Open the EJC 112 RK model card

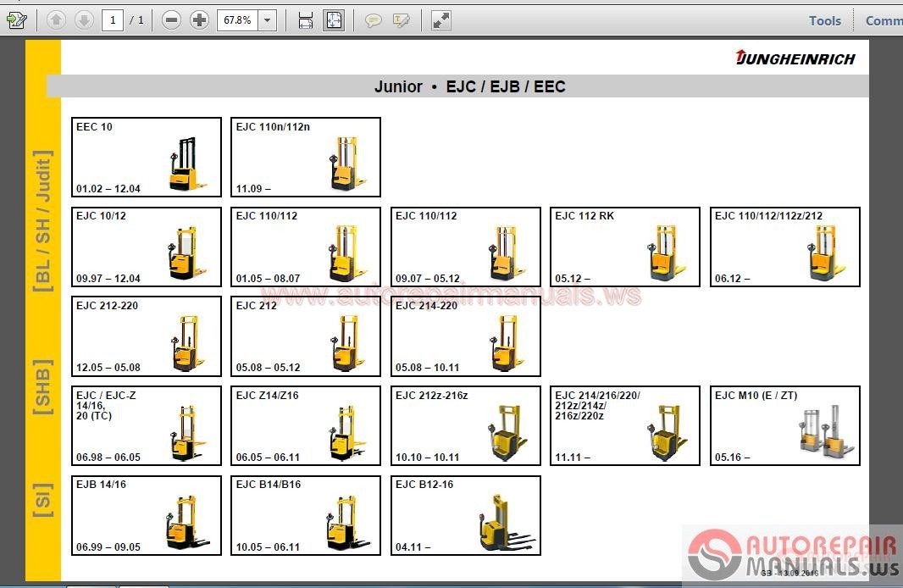tap(625, 247)
